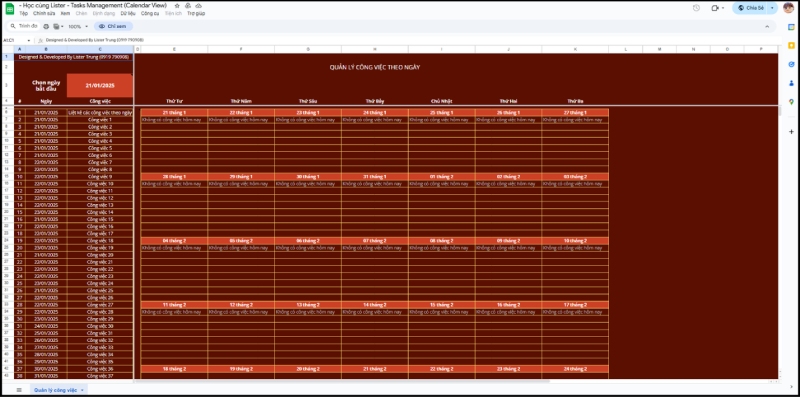The image size is (800, 397).
Task: Select the 21/01/2025 start date cell
Action: tap(100, 85)
